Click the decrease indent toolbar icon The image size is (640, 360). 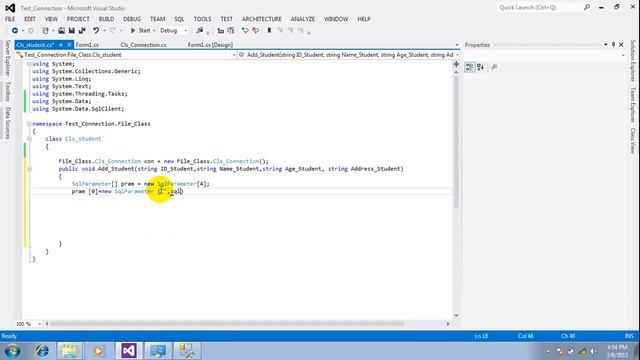tap(221, 31)
